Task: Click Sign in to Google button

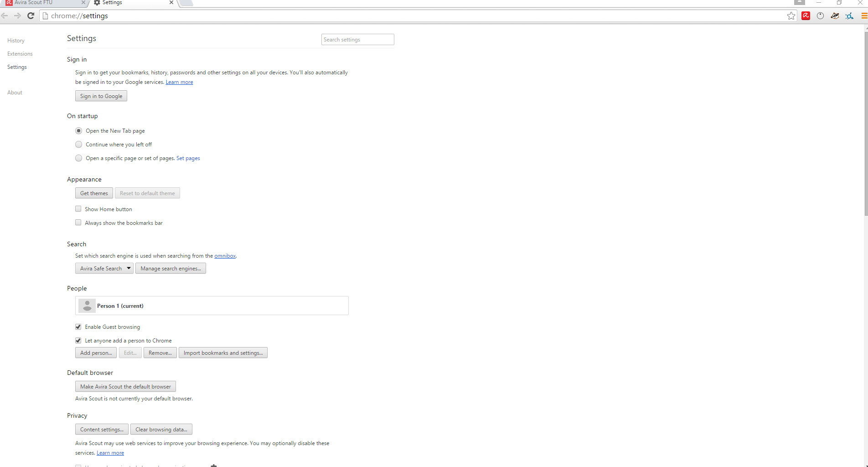Action: tap(101, 96)
